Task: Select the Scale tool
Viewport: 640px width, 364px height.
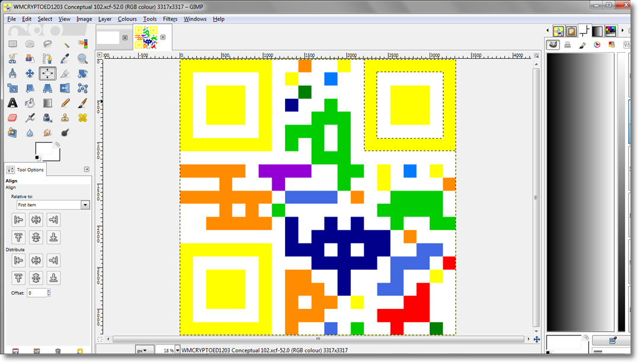Action: tap(12, 88)
